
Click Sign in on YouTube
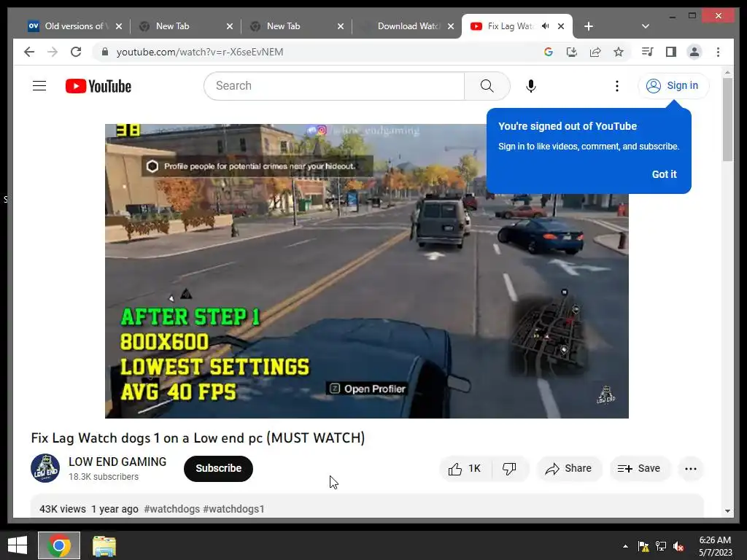click(673, 86)
